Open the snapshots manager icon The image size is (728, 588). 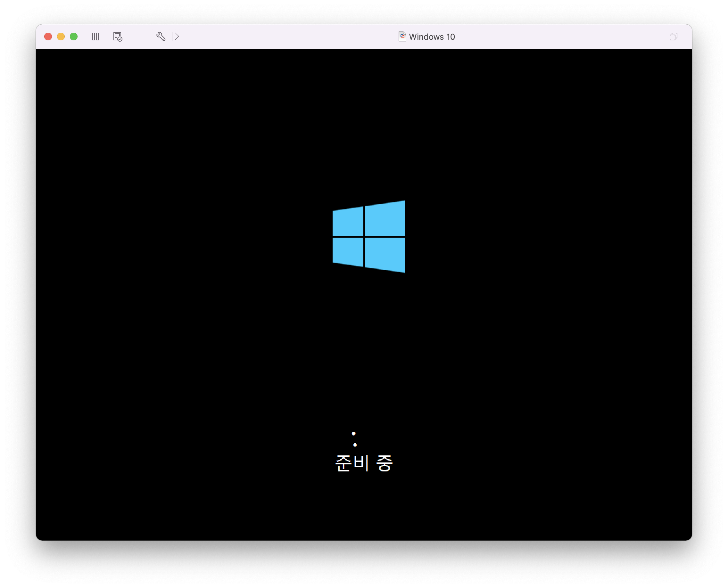click(118, 37)
